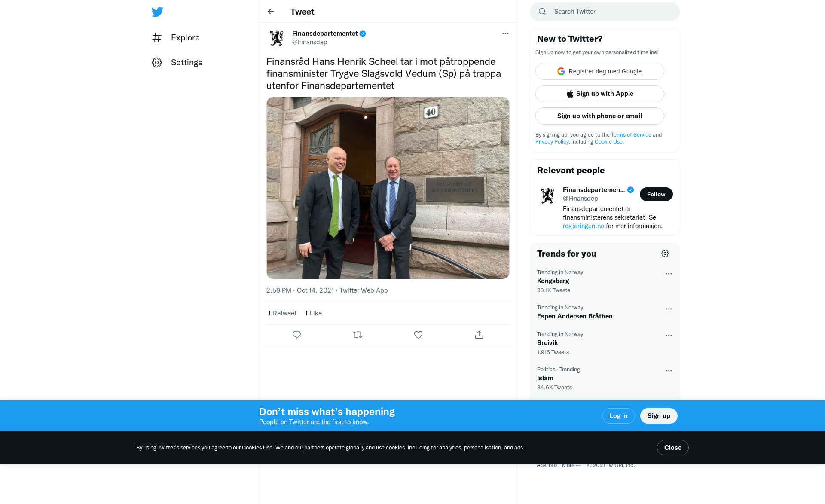Click the reply speech bubble icon
The height and width of the screenshot is (504, 825).
296,335
